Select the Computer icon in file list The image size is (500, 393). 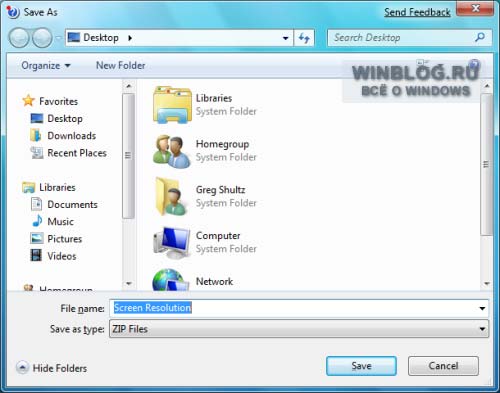pos(172,242)
